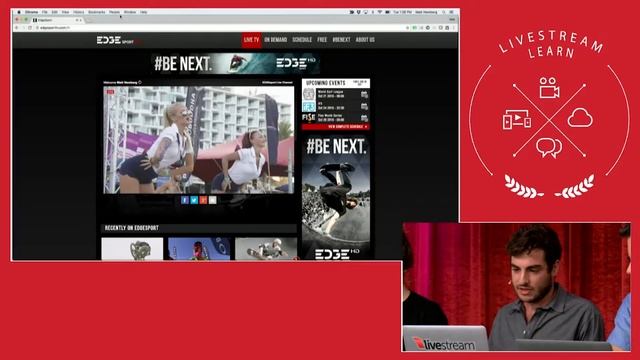Open the ABOUT US page
Image resolution: width=640 pixels, height=360 pixels.
pos(365,40)
